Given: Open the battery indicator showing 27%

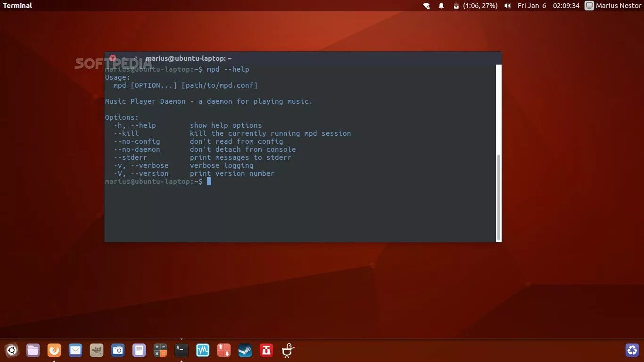Looking at the screenshot, I should point(475,6).
